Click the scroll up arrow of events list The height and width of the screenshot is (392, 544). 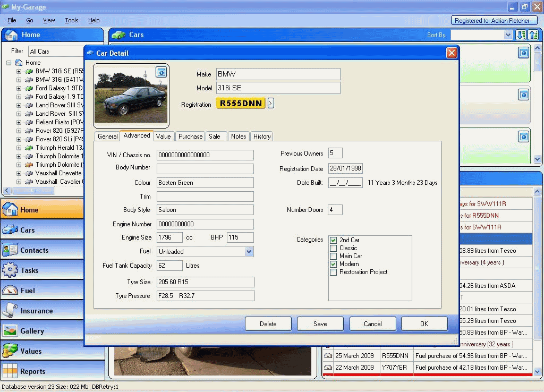pyautogui.click(x=538, y=192)
